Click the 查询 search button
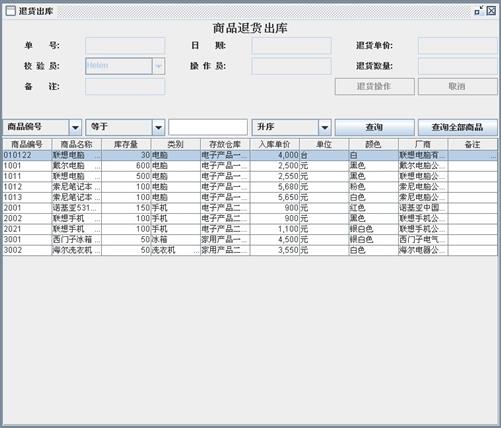The width and height of the screenshot is (501, 428). tap(374, 127)
